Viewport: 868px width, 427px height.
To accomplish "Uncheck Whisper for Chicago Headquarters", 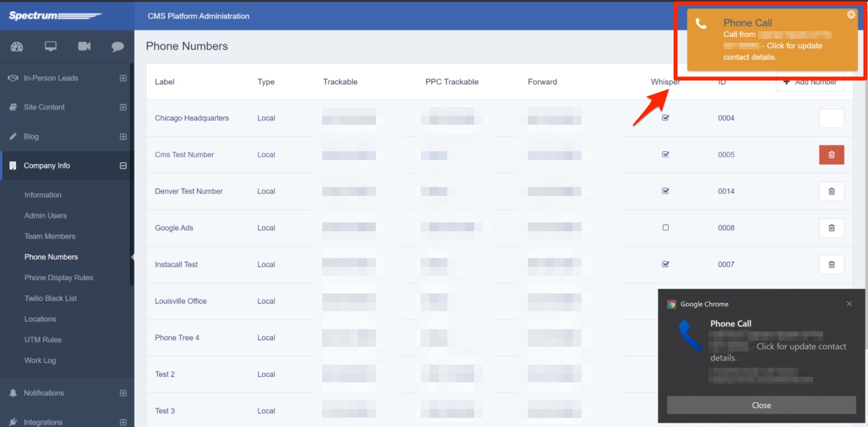I will pyautogui.click(x=666, y=118).
